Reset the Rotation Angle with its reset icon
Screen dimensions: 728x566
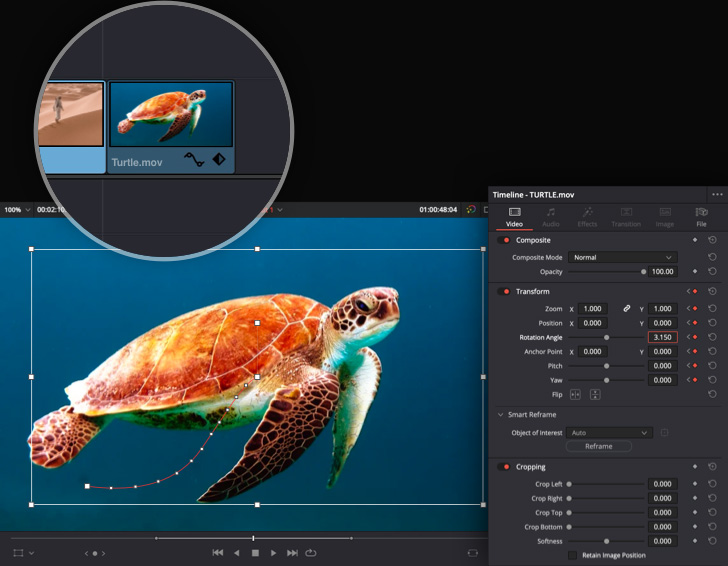pyautogui.click(x=712, y=338)
